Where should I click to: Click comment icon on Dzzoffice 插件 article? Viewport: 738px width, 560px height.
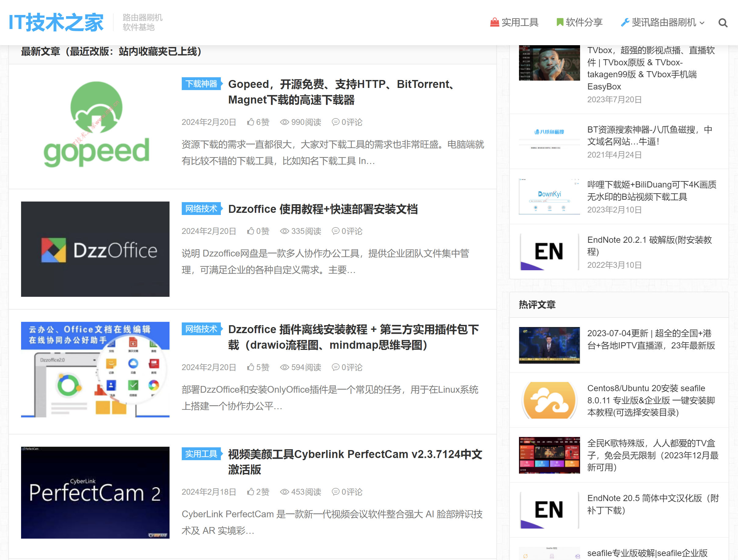pyautogui.click(x=335, y=367)
